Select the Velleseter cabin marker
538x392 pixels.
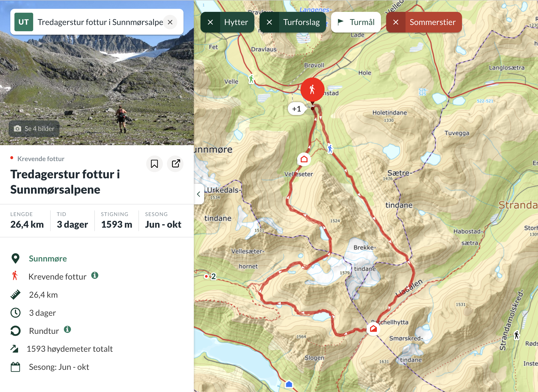coord(304,159)
